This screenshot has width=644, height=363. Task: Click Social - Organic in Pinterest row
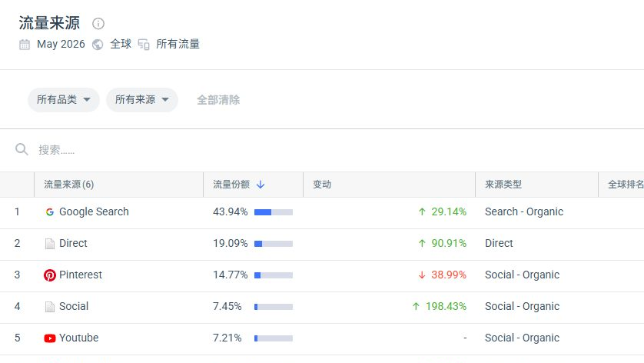(x=522, y=275)
